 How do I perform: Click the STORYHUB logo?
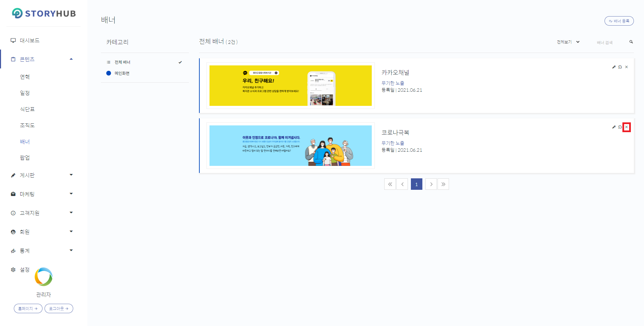pos(44,13)
